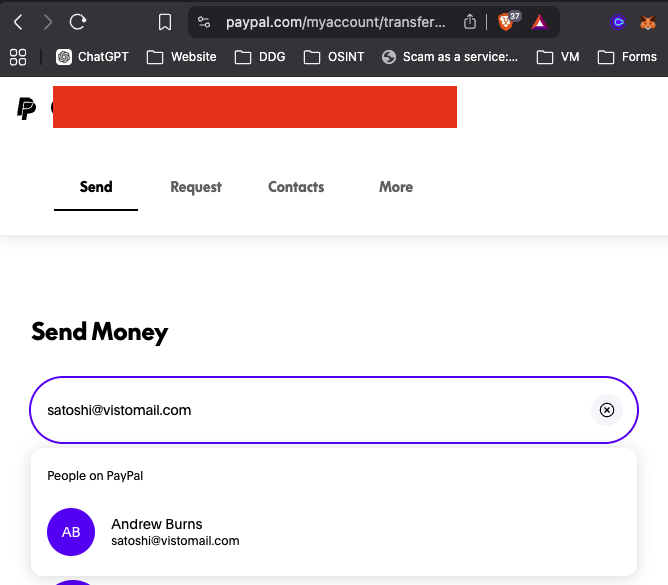This screenshot has width=668, height=585.
Task: Open the More tab
Action: 396,187
